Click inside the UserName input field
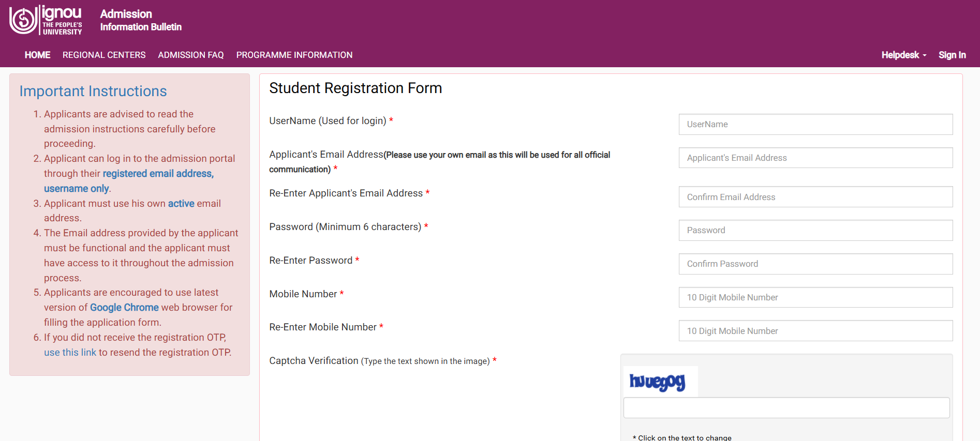Image resolution: width=980 pixels, height=441 pixels. pos(815,124)
